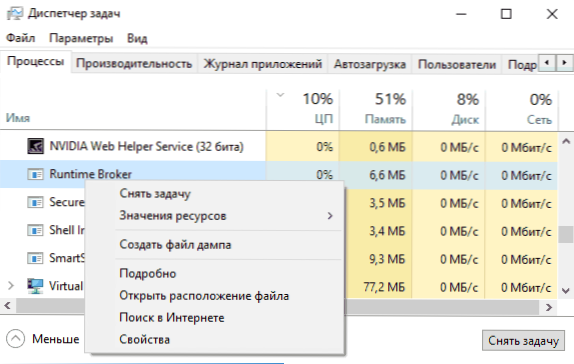This screenshot has height=364, width=574.
Task: Minimize the Диспетчер задач window
Action: pos(461,14)
